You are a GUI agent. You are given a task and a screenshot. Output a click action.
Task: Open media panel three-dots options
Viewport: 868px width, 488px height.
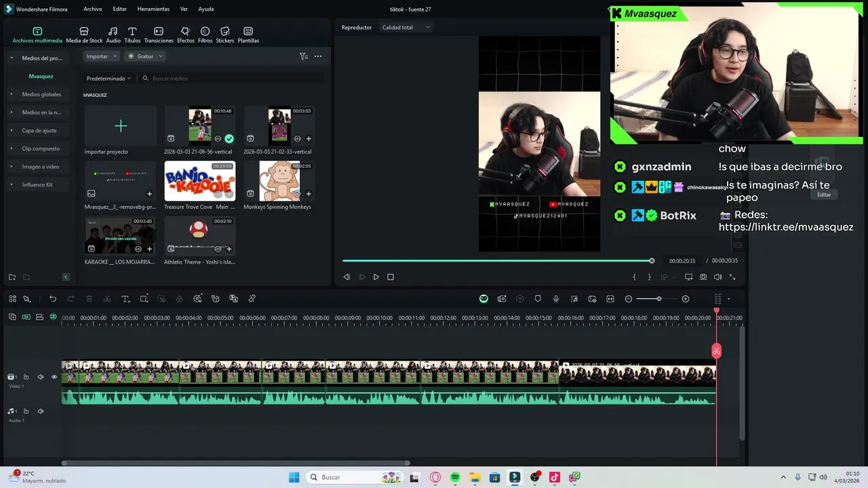318,56
